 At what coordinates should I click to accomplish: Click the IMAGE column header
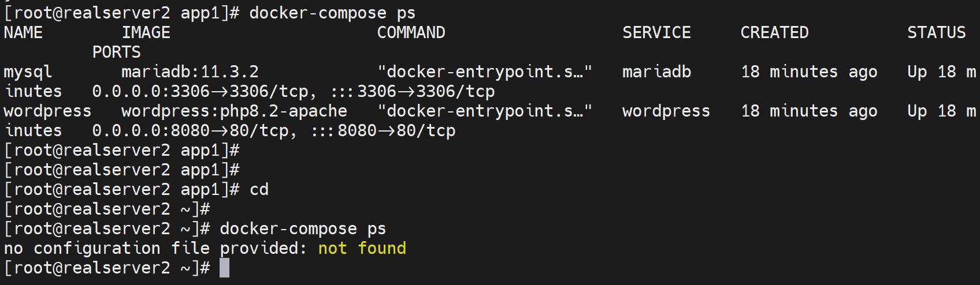[146, 33]
